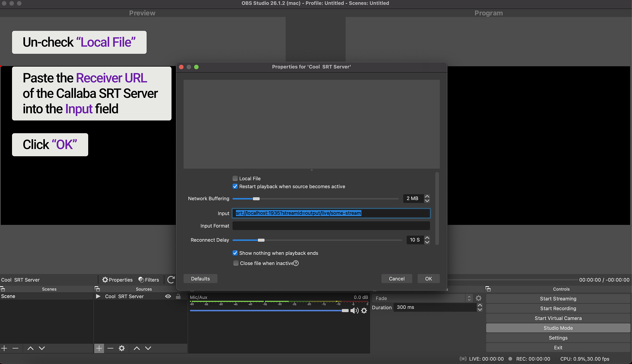Adjust the Mic/Aux volume slider
The width and height of the screenshot is (632, 364).
point(345,311)
